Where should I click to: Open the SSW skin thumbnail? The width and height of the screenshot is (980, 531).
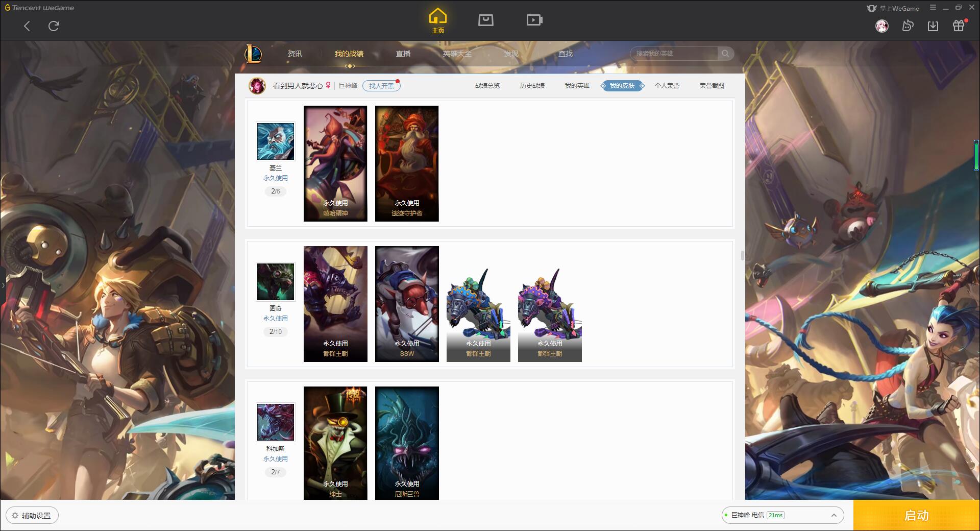[x=407, y=304]
